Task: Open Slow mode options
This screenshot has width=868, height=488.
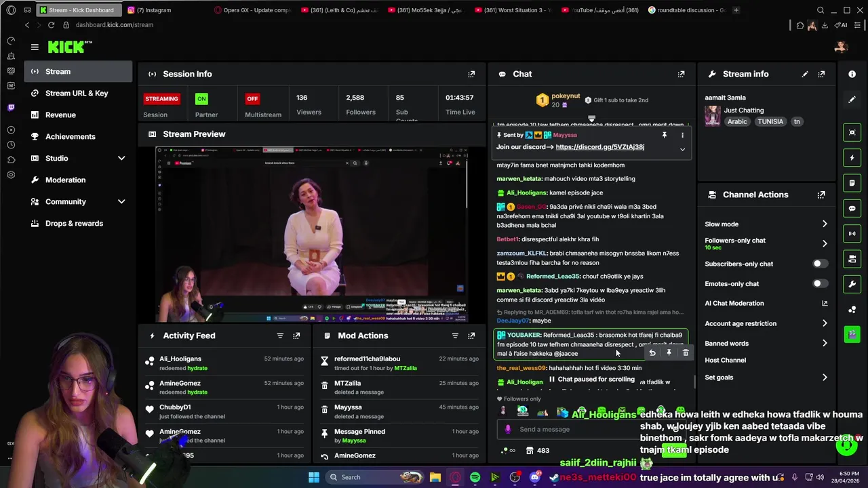Action: [766, 224]
